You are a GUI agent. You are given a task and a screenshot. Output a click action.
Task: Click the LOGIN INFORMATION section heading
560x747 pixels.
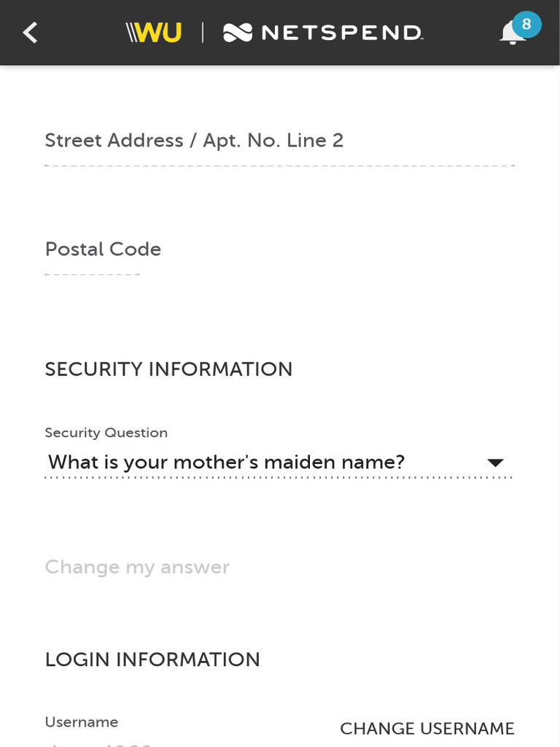point(152,659)
